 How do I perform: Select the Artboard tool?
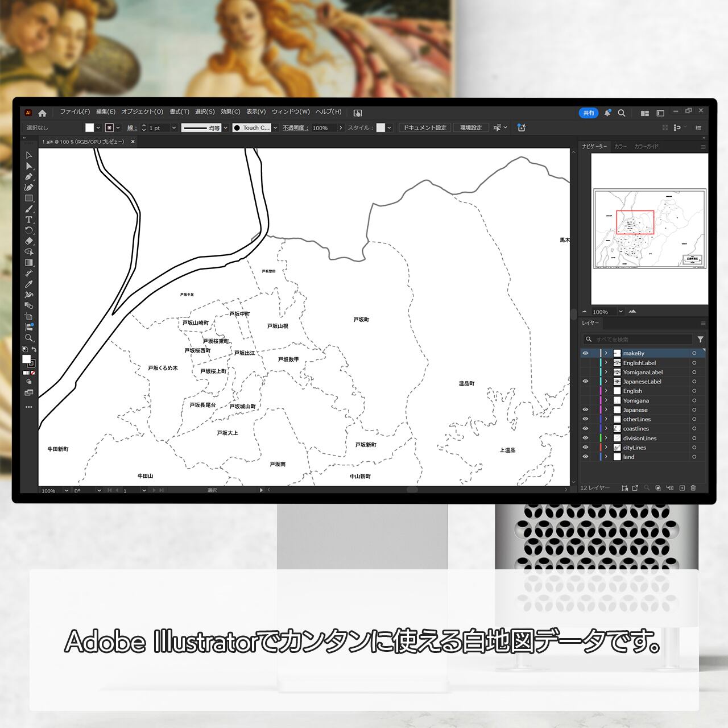[28, 316]
